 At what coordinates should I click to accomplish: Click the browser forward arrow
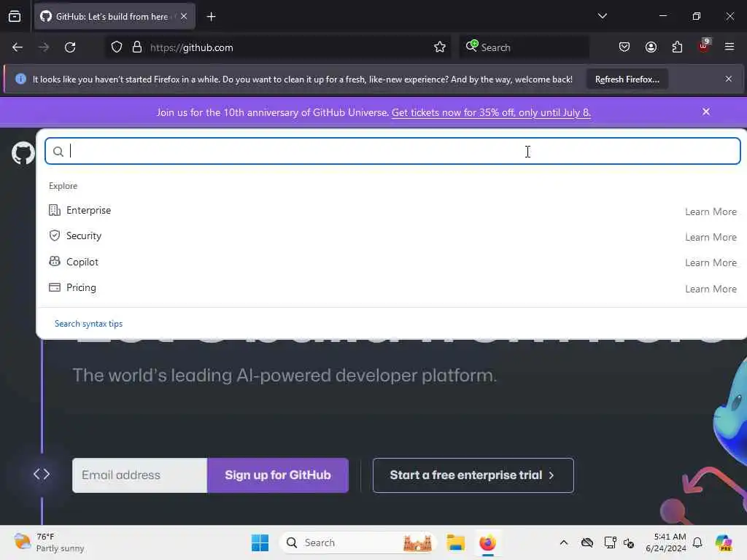tap(43, 47)
